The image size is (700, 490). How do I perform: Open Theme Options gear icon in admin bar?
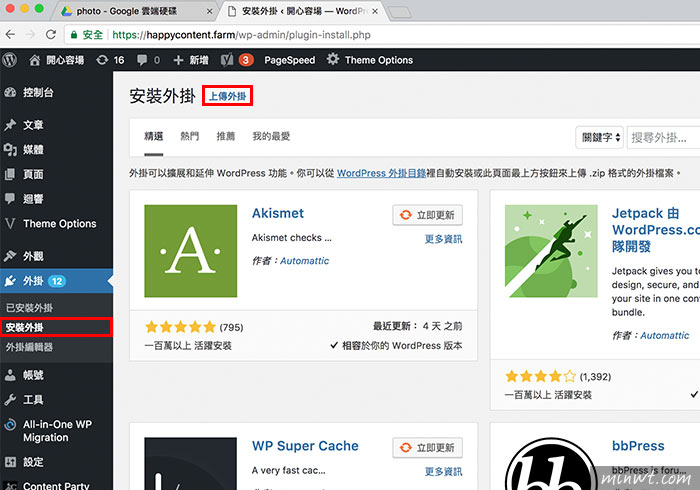pyautogui.click(x=333, y=59)
